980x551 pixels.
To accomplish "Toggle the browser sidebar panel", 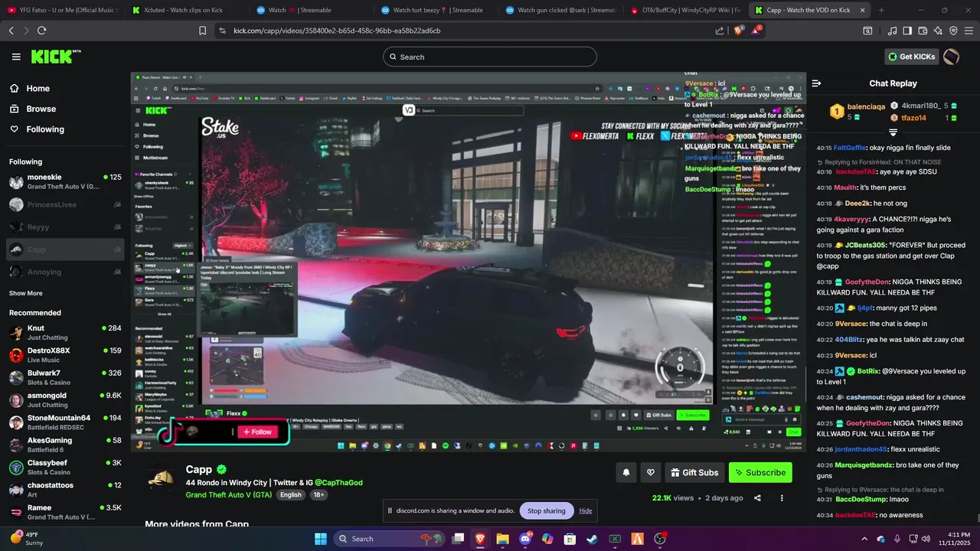I will [x=907, y=31].
